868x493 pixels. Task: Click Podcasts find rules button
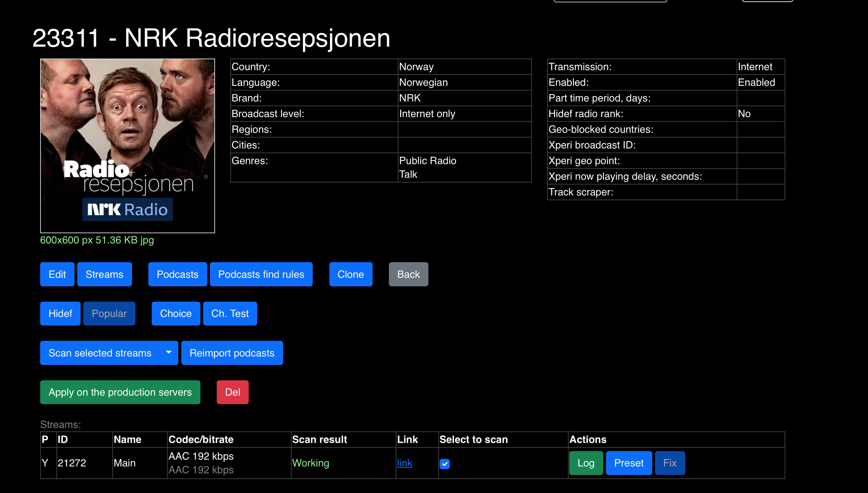click(261, 274)
